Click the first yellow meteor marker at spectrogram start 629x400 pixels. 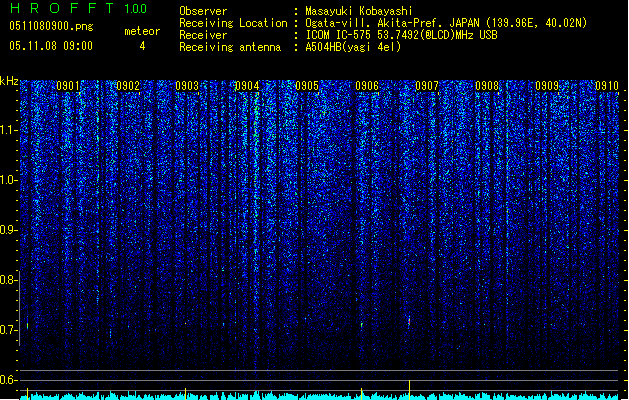(27, 394)
